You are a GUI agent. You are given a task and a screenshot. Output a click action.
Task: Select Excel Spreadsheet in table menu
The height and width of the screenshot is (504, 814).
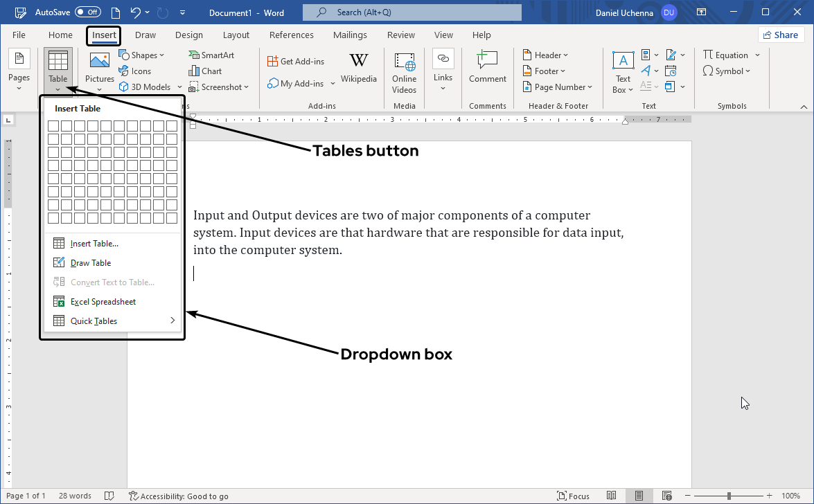point(103,302)
